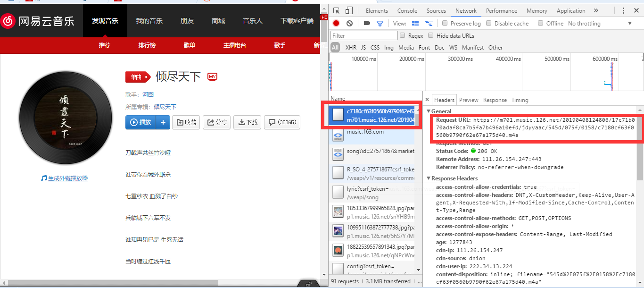Open the 排行榜 subnav item
This screenshot has width=644, height=288.
pyautogui.click(x=147, y=45)
